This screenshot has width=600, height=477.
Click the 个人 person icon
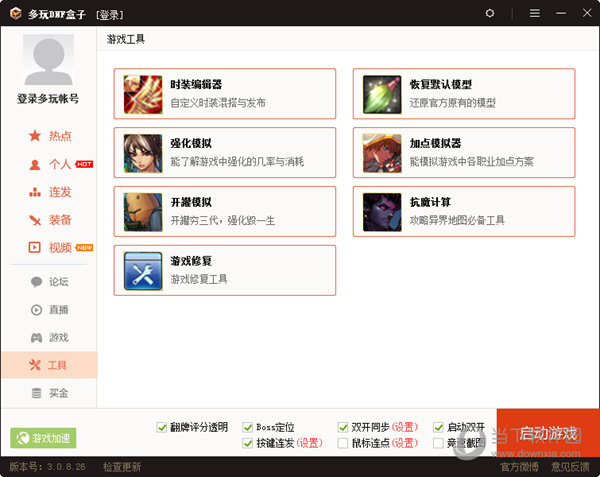(35, 164)
